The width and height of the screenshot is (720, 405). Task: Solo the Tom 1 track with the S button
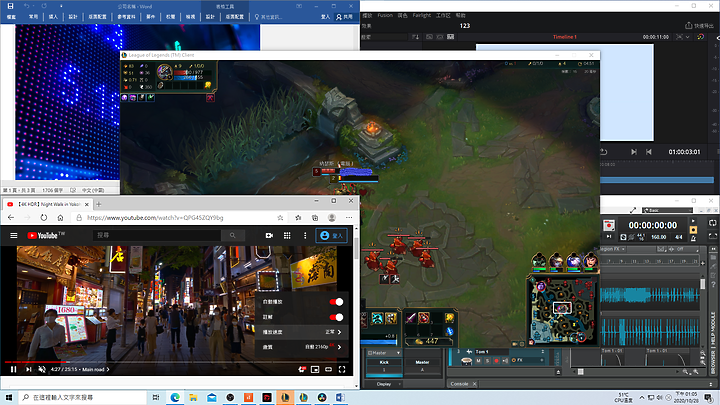tap(487, 361)
